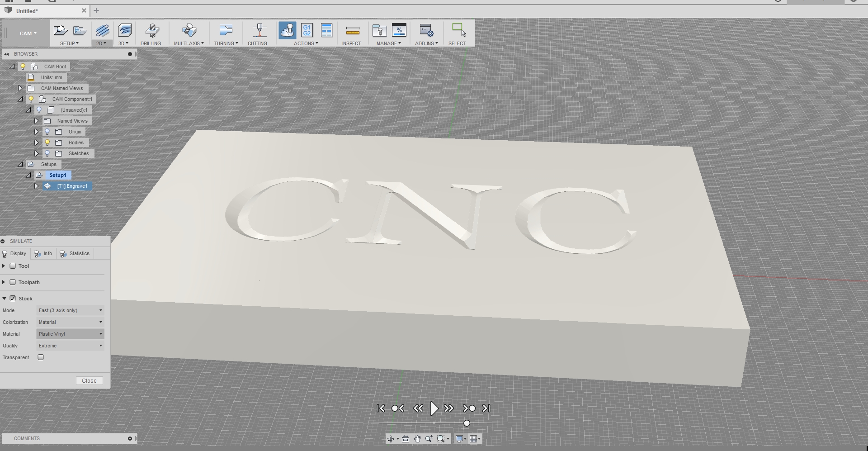Click the stacked-folders icon in the Setup group
This screenshot has width=868, height=451.
point(80,31)
